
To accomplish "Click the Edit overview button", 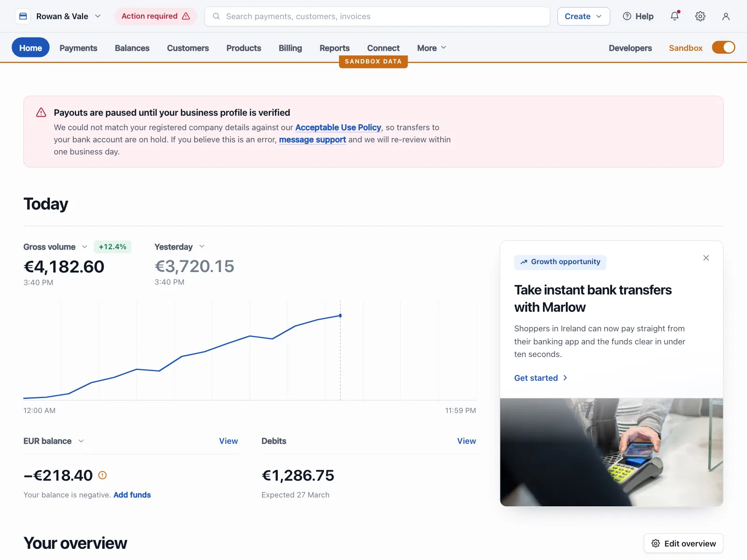I will 684,543.
